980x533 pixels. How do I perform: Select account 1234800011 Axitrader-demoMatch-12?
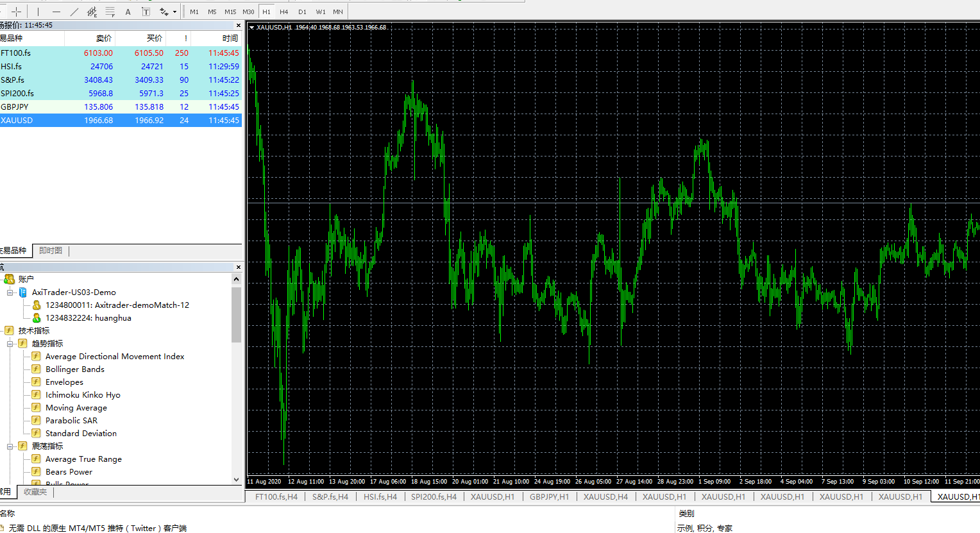click(x=117, y=305)
